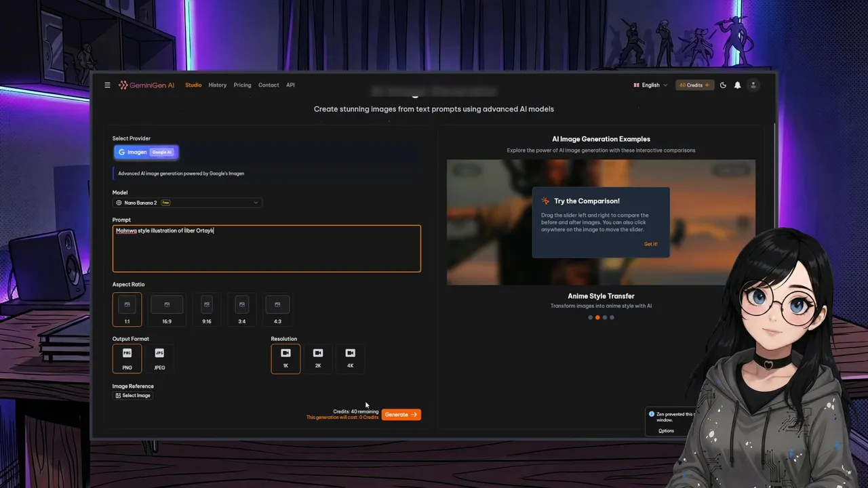This screenshot has height=488, width=868.
Task: Select the 9:16 aspect ratio
Action: [x=207, y=310]
